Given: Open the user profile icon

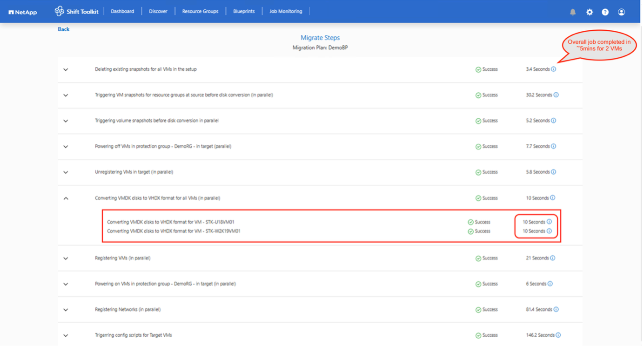Looking at the screenshot, I should pos(621,12).
